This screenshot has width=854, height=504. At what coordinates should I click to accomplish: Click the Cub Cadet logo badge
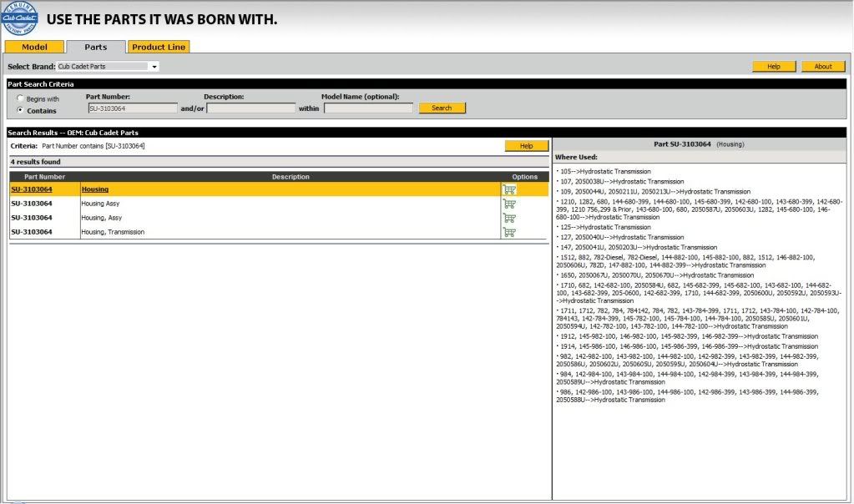coord(20,18)
